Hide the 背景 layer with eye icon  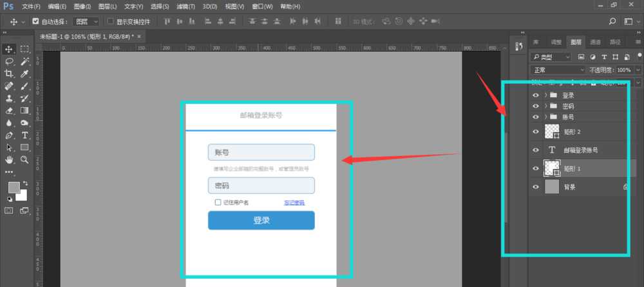click(536, 187)
